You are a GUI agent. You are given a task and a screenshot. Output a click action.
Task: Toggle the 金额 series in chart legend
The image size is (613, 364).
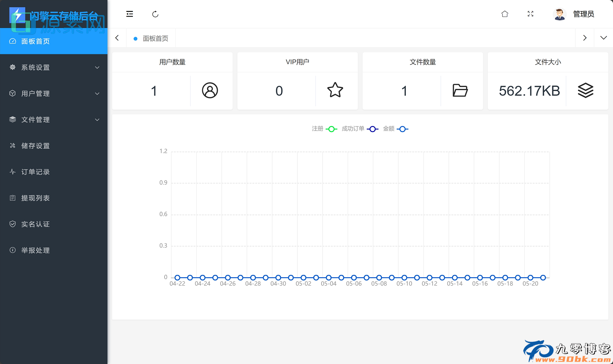[x=395, y=129]
